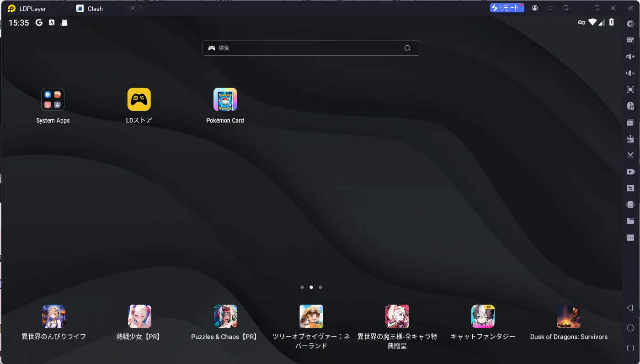Click the scissors screenshot icon
640x364 pixels.
tap(630, 155)
